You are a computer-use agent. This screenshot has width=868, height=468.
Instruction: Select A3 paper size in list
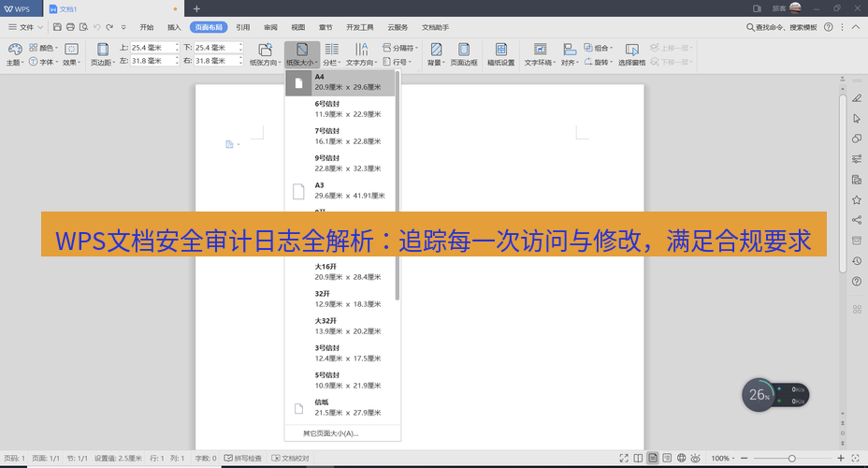click(340, 191)
